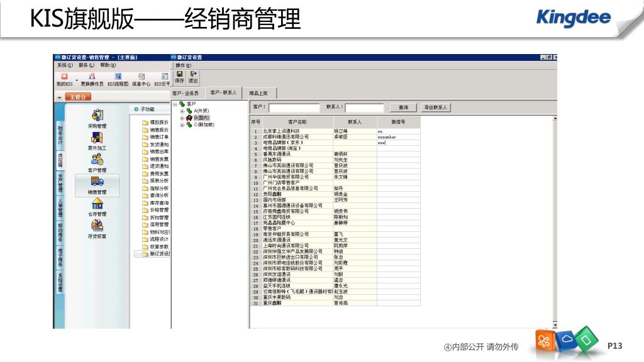Screen dimensions: 644x362
Task: Expand the C(新加坡) tree node
Action: tap(182, 125)
